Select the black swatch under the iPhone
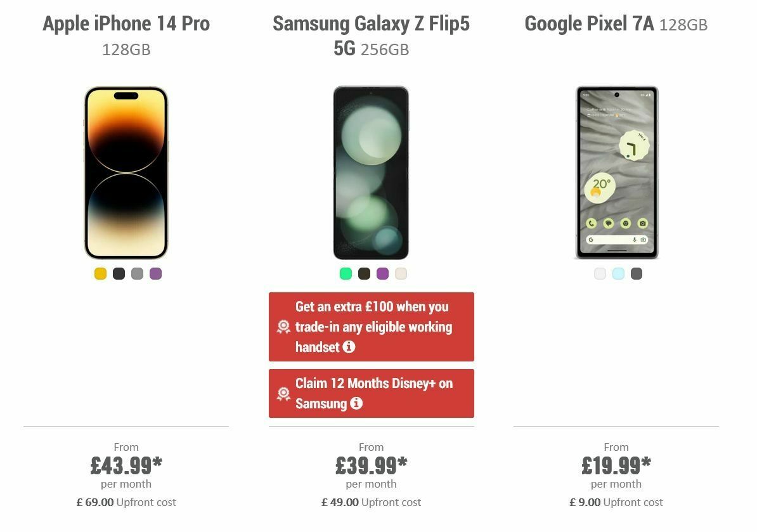 (118, 273)
